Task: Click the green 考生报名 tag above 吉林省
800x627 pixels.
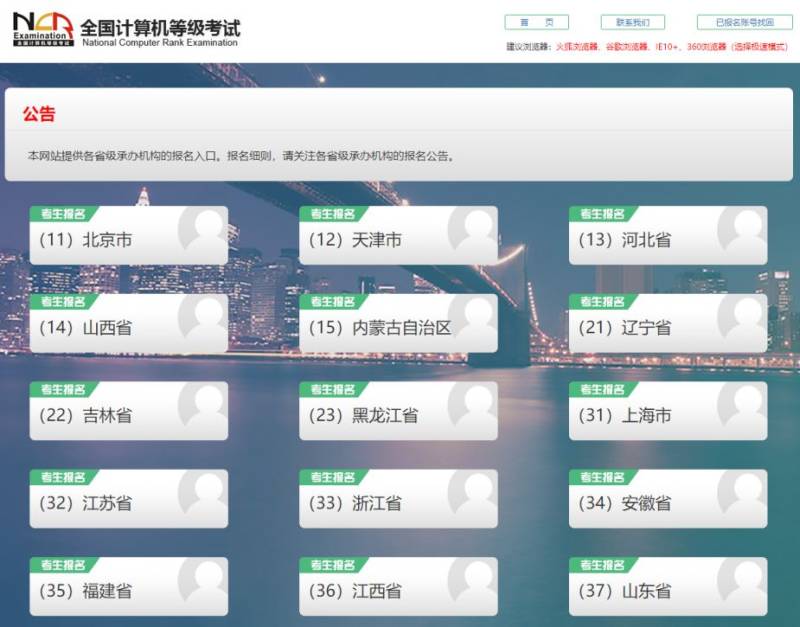Action: click(63, 389)
